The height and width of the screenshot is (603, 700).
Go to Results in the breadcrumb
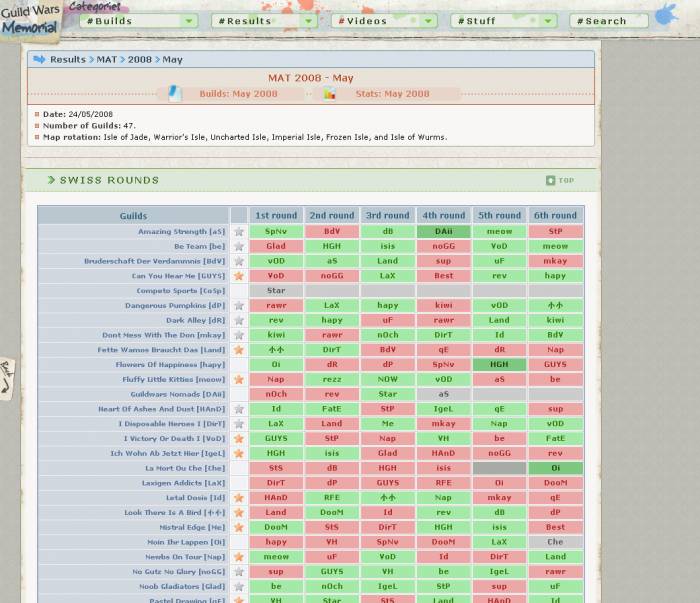67,59
